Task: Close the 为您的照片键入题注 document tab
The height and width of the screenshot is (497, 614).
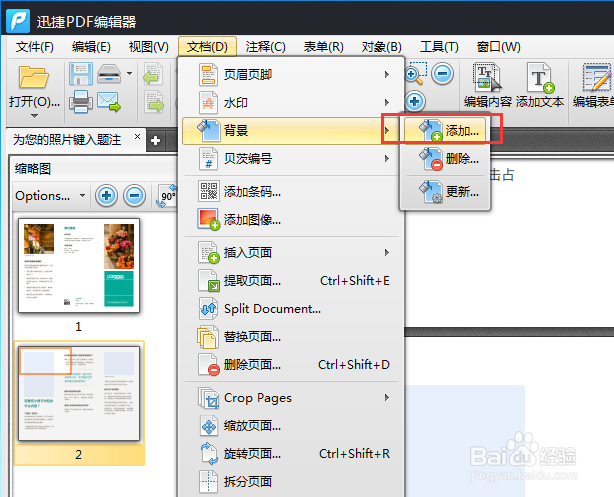Action: coord(137,136)
